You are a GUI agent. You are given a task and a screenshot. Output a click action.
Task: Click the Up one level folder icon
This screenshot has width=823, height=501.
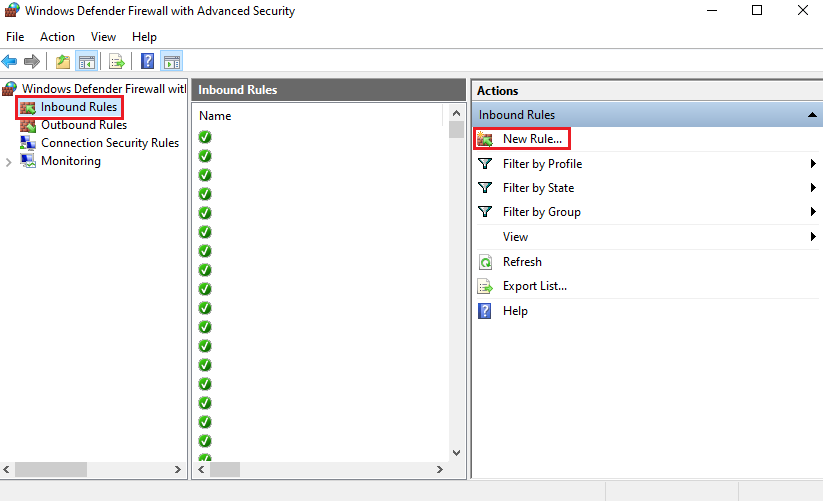(63, 61)
